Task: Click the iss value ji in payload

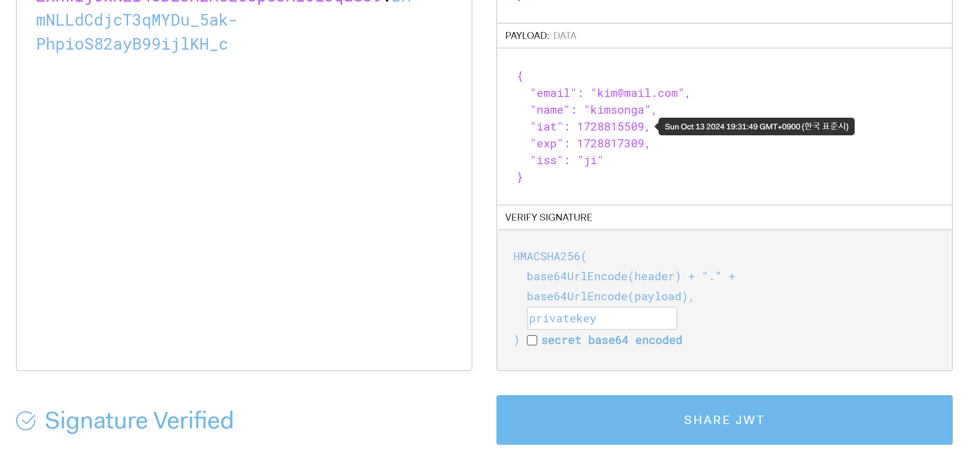Action: [x=590, y=161]
